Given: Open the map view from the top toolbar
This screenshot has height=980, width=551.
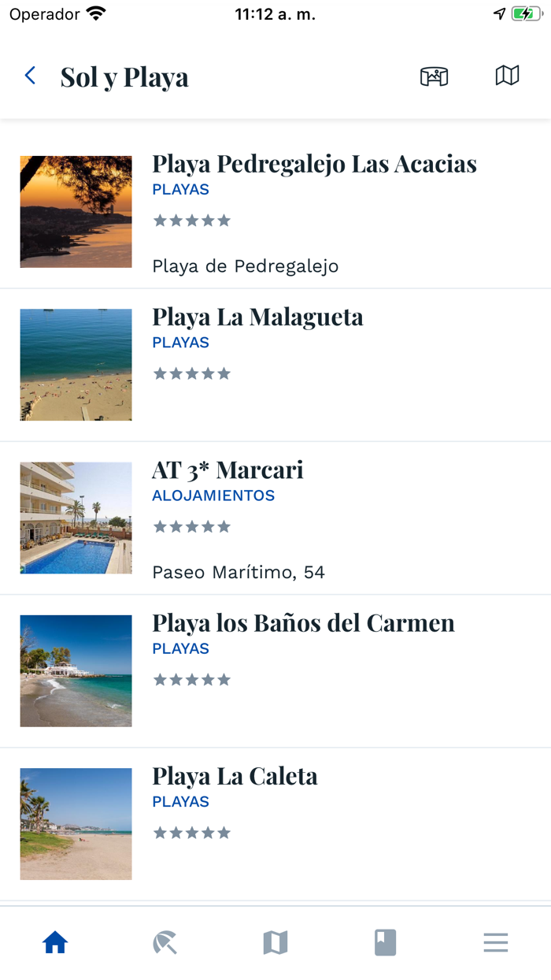Looking at the screenshot, I should [x=507, y=76].
